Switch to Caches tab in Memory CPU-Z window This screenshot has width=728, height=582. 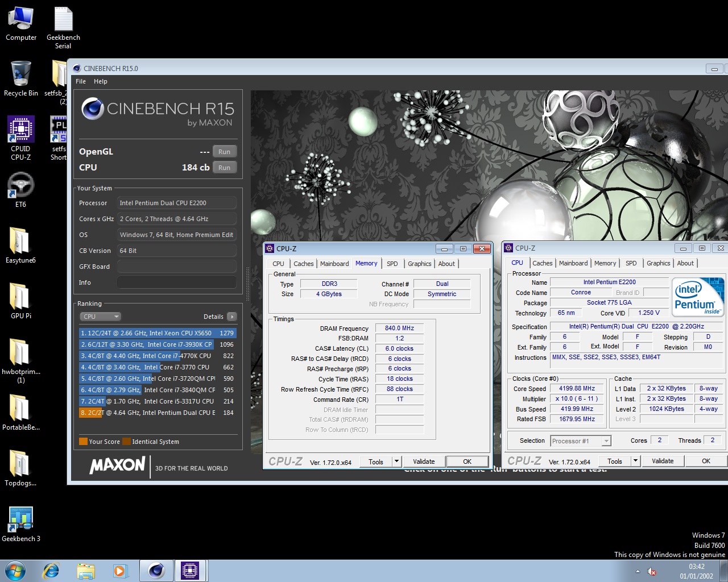303,264
